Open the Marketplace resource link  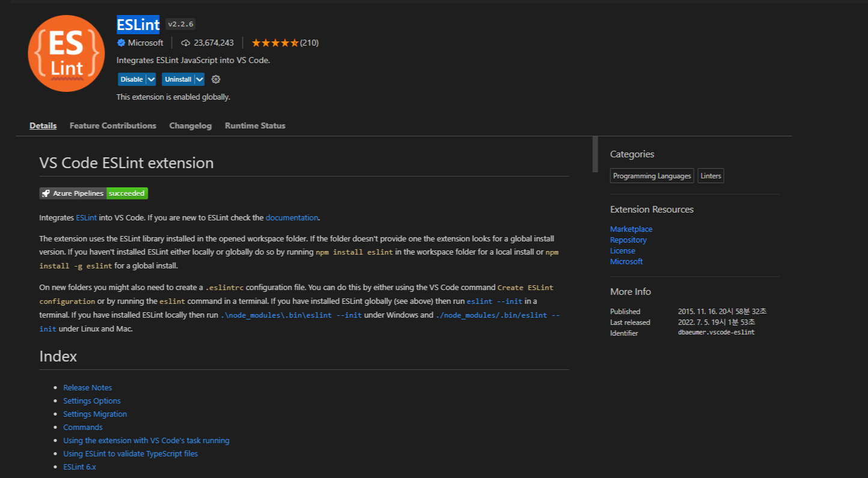631,229
